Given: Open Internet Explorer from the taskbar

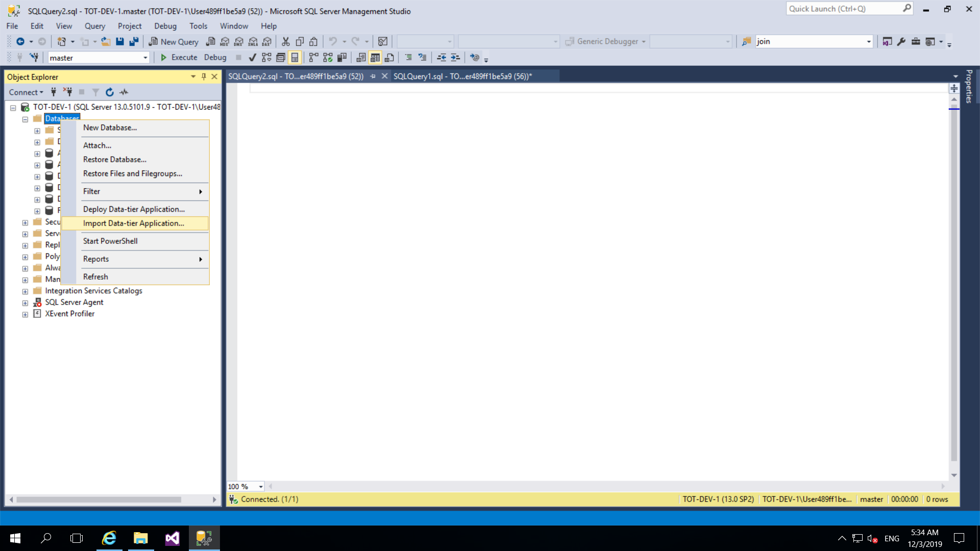Looking at the screenshot, I should coord(109,538).
